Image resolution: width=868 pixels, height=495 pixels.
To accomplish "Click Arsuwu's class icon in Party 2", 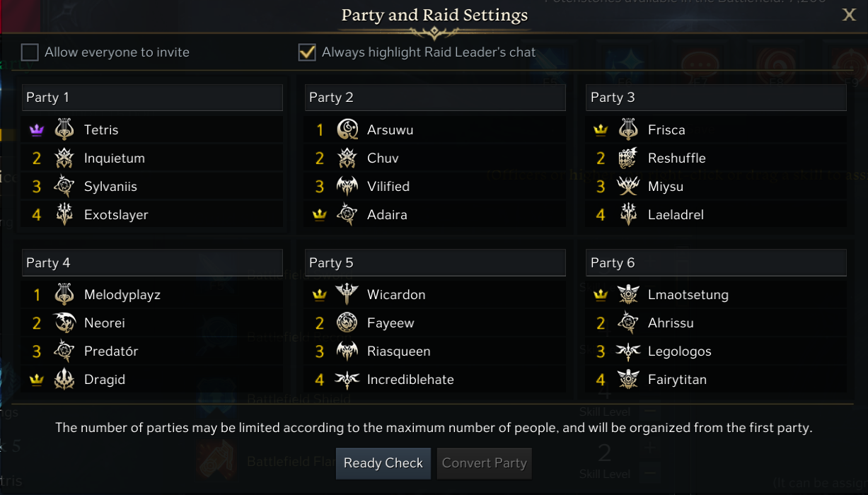I will (347, 130).
